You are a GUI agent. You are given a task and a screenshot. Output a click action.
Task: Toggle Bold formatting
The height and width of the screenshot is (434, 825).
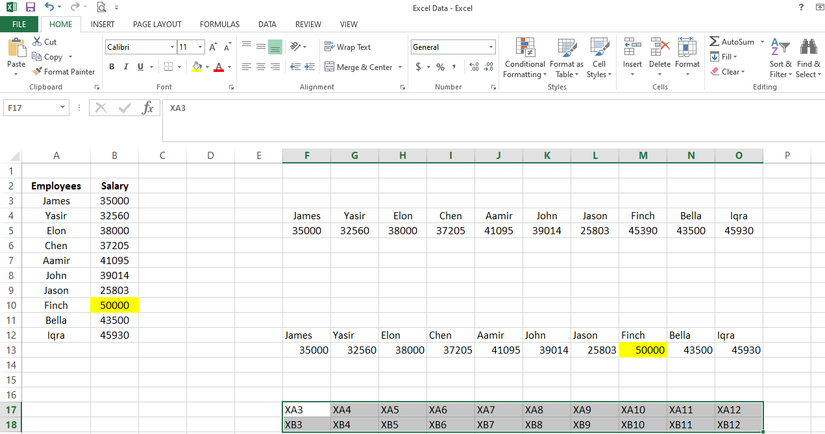pyautogui.click(x=112, y=67)
